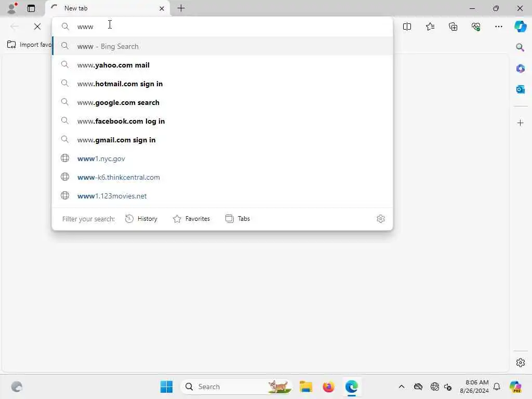The width and height of the screenshot is (532, 399).
Task: Filter search by Favorites
Action: pos(191,219)
